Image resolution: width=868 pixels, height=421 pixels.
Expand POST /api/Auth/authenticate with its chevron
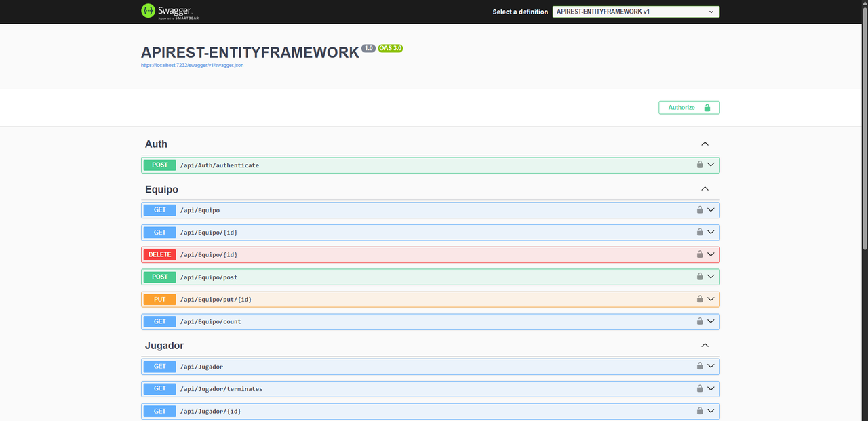pyautogui.click(x=711, y=165)
